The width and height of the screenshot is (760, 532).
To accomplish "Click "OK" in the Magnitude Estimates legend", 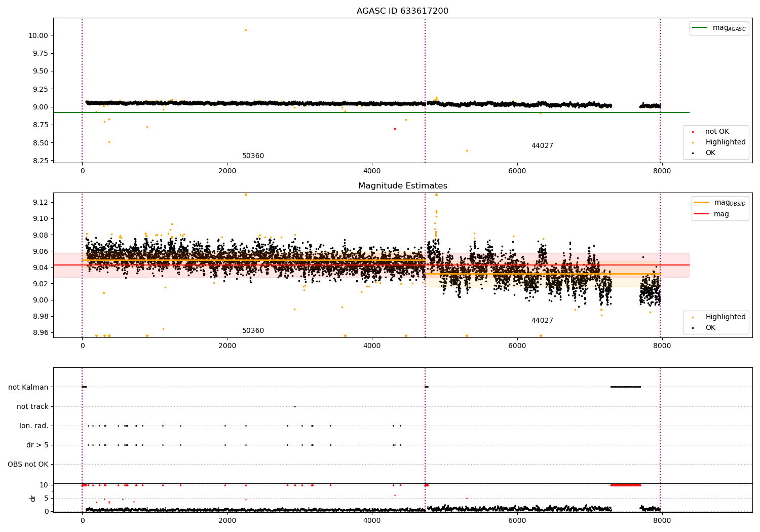I will click(x=710, y=328).
